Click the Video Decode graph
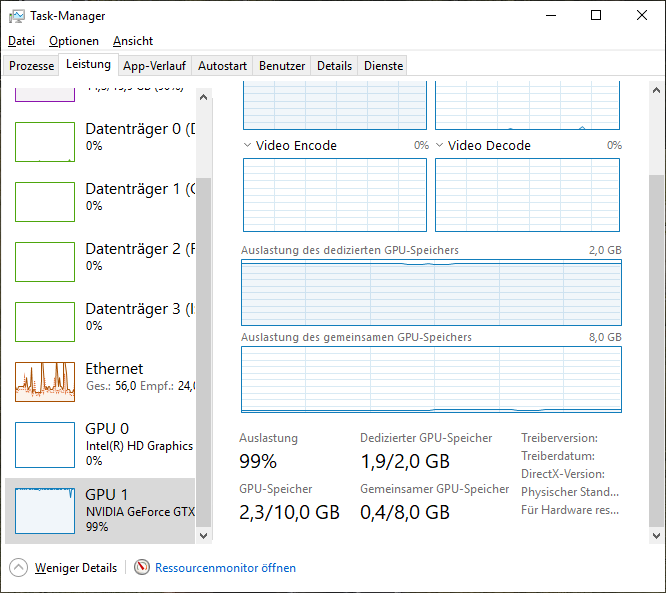This screenshot has width=666, height=593. (527, 195)
